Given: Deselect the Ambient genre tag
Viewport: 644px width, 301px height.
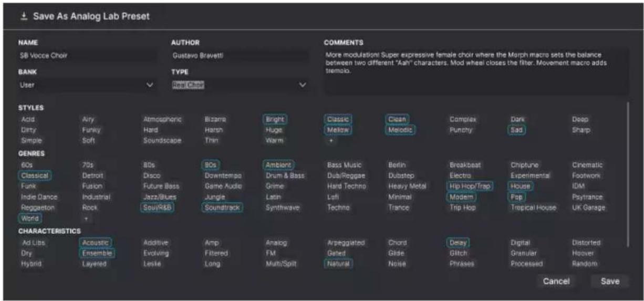Looking at the screenshot, I should click(x=278, y=165).
